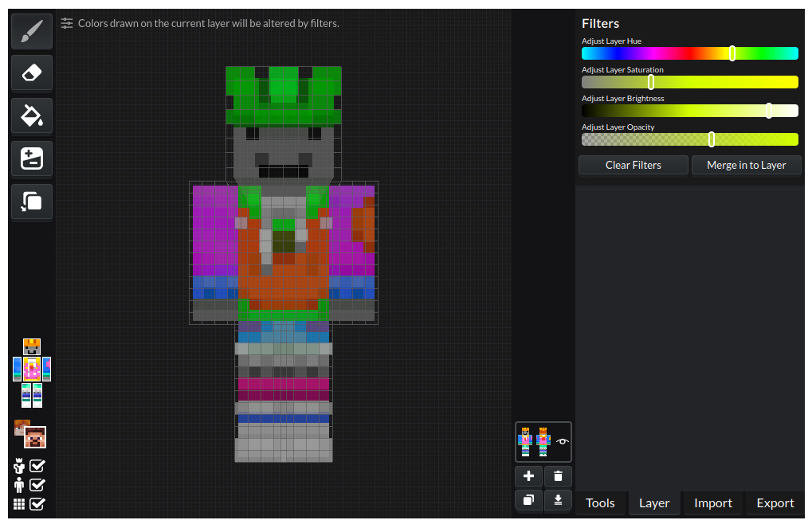Select the Eraser tool

tap(32, 73)
